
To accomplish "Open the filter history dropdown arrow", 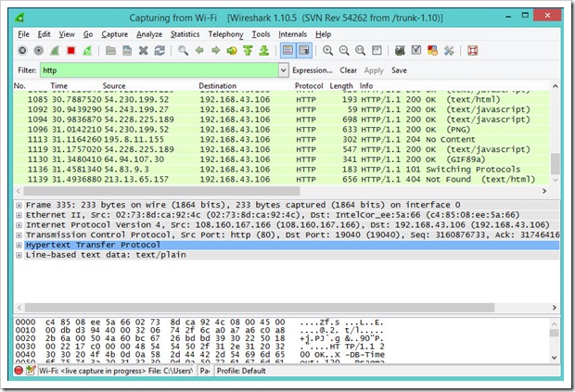I will click(283, 70).
